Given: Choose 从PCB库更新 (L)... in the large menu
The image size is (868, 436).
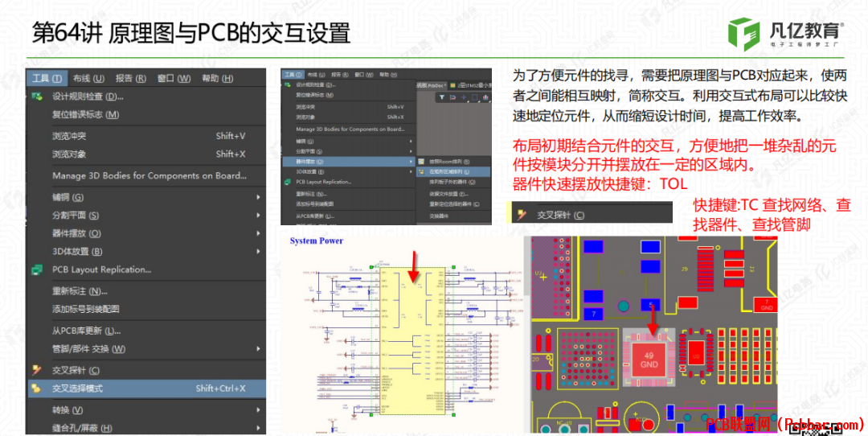Looking at the screenshot, I should coord(146,331).
